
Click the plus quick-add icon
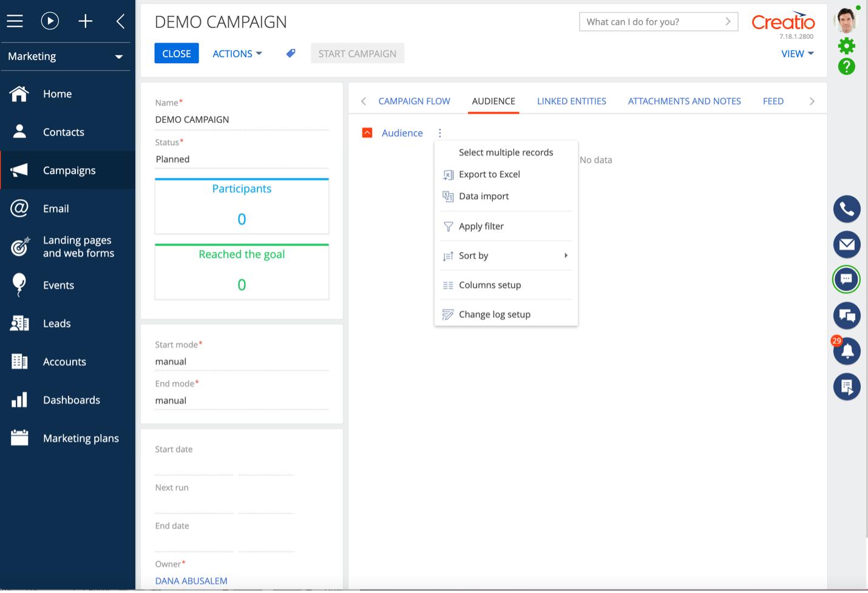click(x=86, y=21)
